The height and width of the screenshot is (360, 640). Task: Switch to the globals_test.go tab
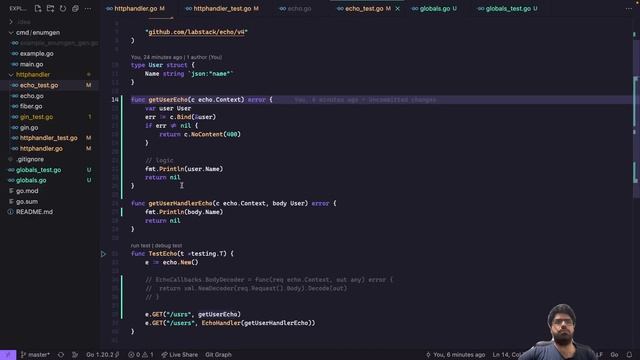pos(508,8)
